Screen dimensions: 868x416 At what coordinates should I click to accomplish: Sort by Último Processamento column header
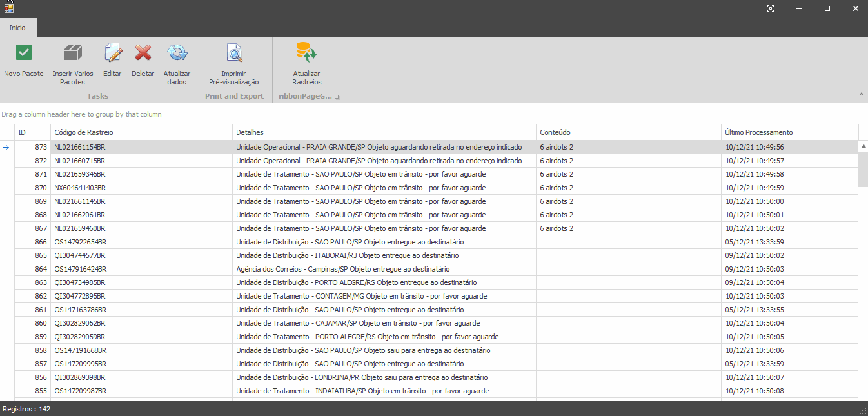coord(790,132)
